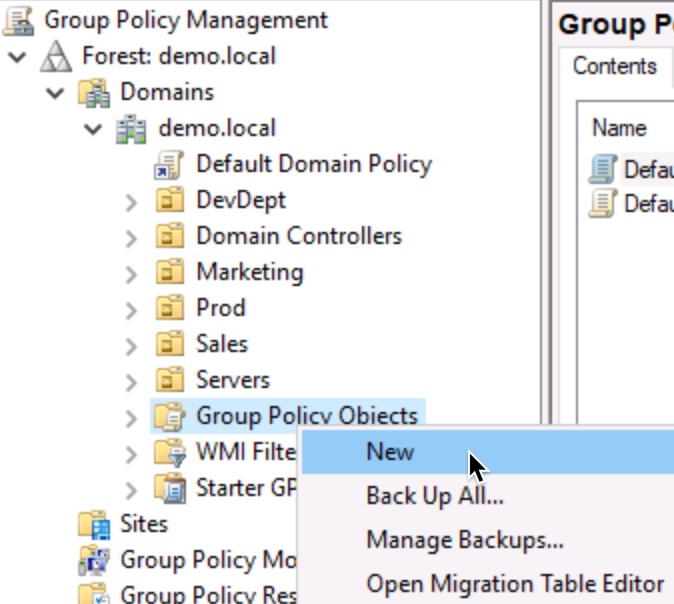Expand the Starter GPOs node
Viewport: 674px width, 604px height.
(x=131, y=491)
